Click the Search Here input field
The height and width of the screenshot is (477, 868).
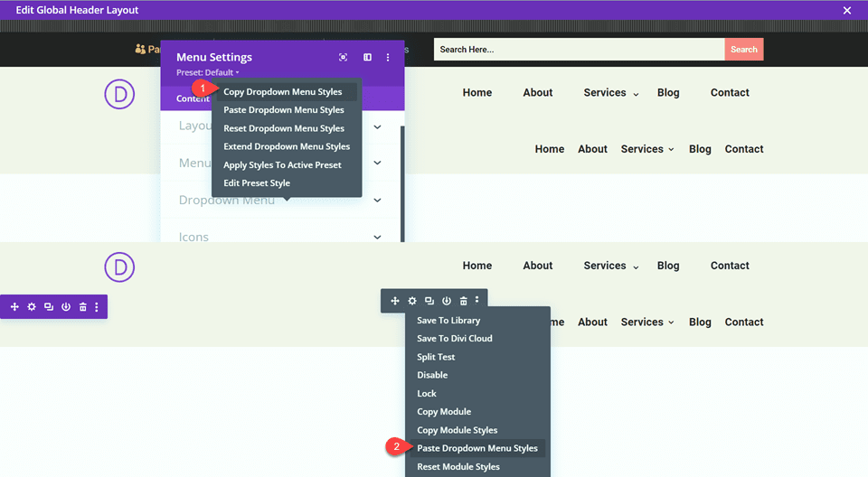click(579, 50)
